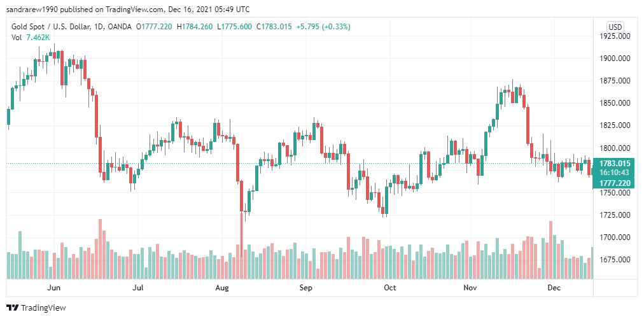The width and height of the screenshot is (644, 319).
Task: Click the 1675.000 price scale label
Action: pos(615,259)
